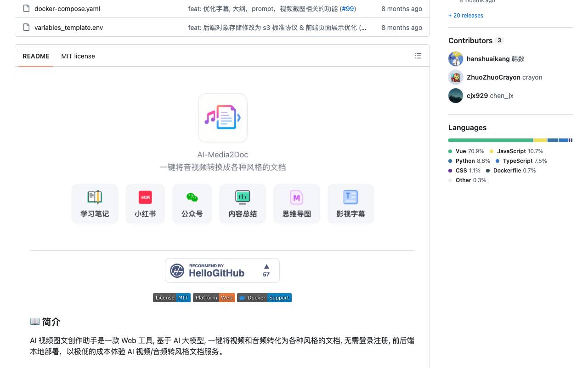Open pull request #99 link
Image resolution: width=588 pixels, height=368 pixels.
click(348, 9)
